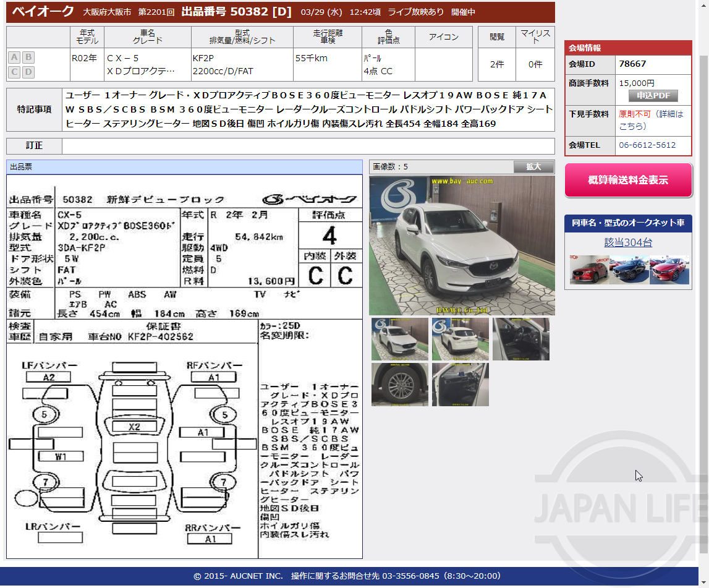Click the 拡大 enlarge button above the photos
709x588 pixels.
(533, 166)
